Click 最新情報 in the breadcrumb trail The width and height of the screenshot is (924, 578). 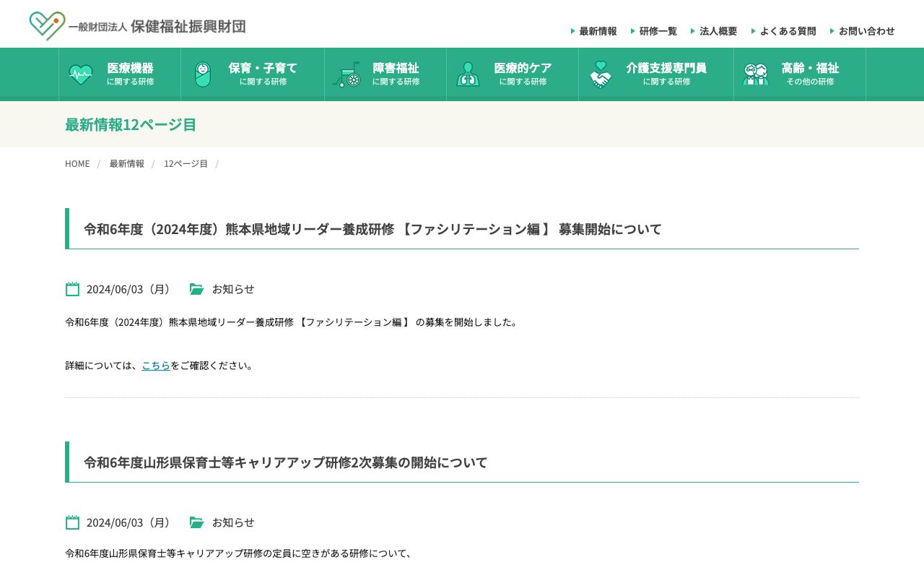pos(126,163)
